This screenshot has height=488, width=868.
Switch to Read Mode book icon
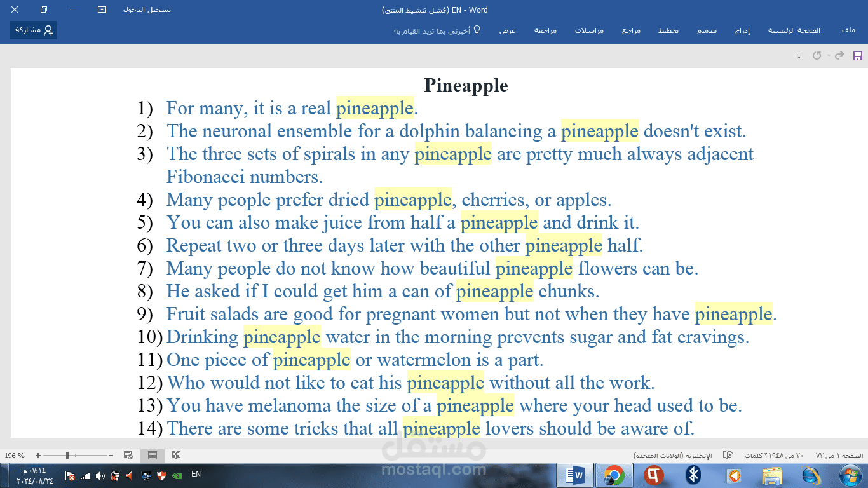pos(176,456)
